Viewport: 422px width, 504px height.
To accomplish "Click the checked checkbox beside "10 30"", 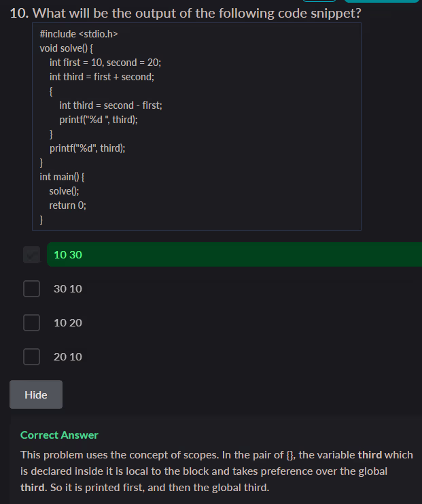I will tap(32, 255).
